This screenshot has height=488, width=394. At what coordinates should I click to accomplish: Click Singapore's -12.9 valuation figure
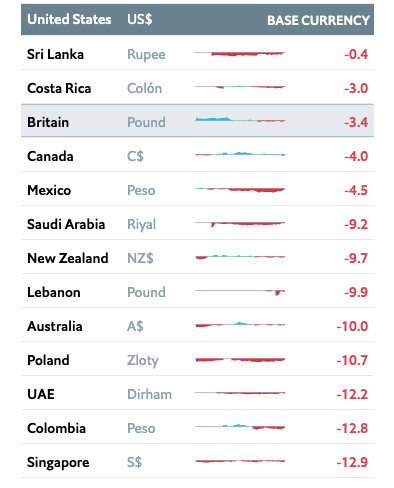(352, 462)
